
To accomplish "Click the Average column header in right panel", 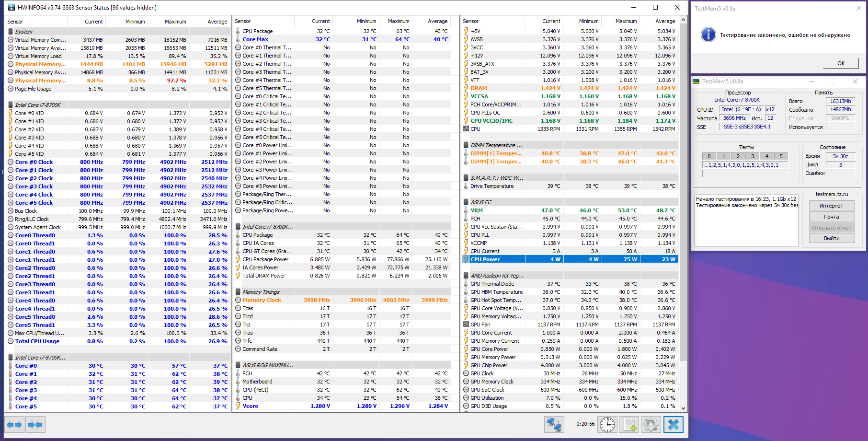I will click(659, 21).
